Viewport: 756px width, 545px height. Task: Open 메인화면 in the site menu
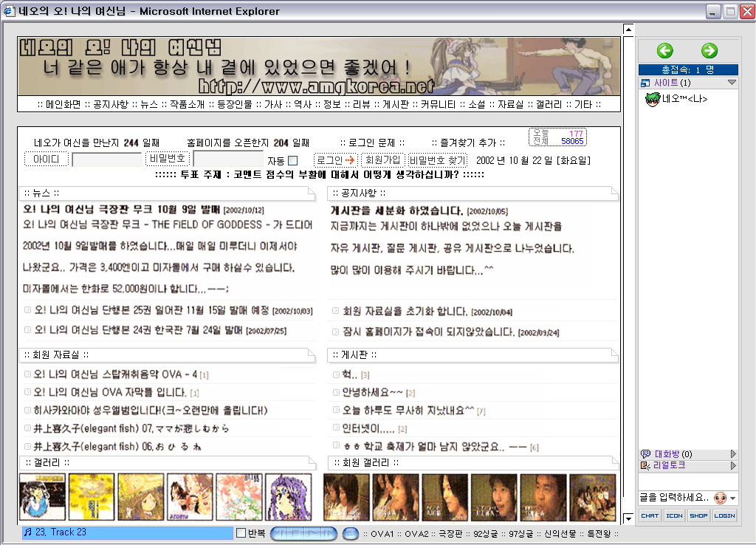(x=63, y=104)
